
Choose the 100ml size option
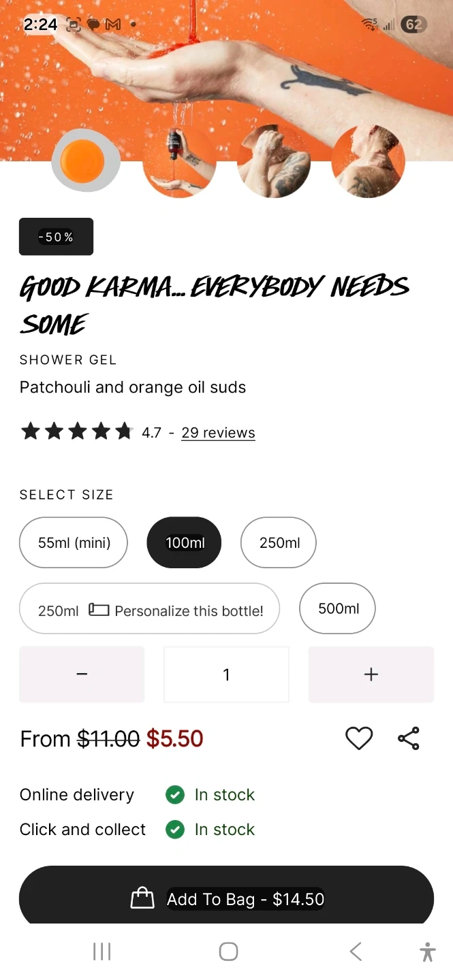(x=185, y=542)
